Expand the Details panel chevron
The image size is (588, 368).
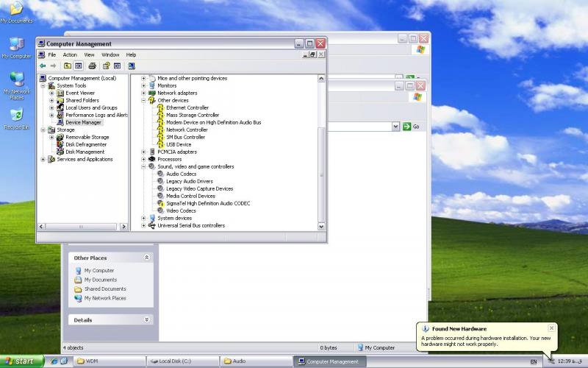(x=146, y=319)
